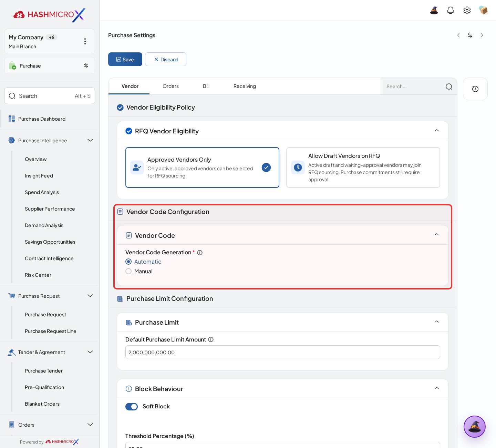Switch to the Vendor tab
Viewport: 496px width, 448px height.
click(x=130, y=86)
